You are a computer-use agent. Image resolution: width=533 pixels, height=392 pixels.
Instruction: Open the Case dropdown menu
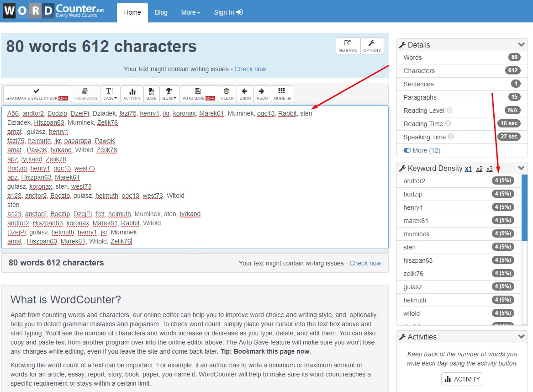pyautogui.click(x=110, y=94)
